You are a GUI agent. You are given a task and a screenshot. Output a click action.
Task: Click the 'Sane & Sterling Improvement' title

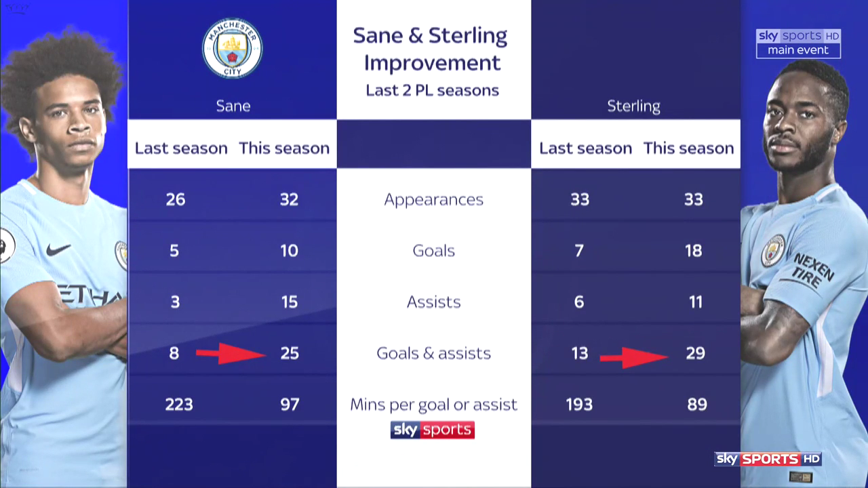(x=433, y=49)
